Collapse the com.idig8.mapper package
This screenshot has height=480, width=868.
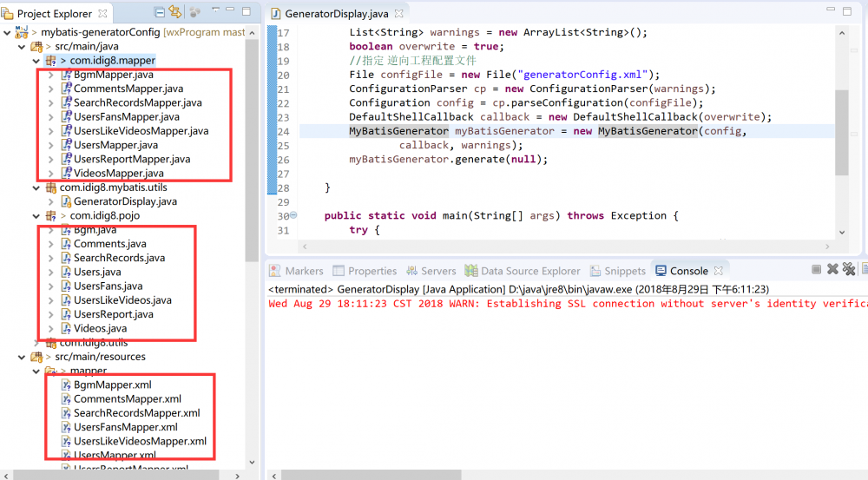(36, 61)
